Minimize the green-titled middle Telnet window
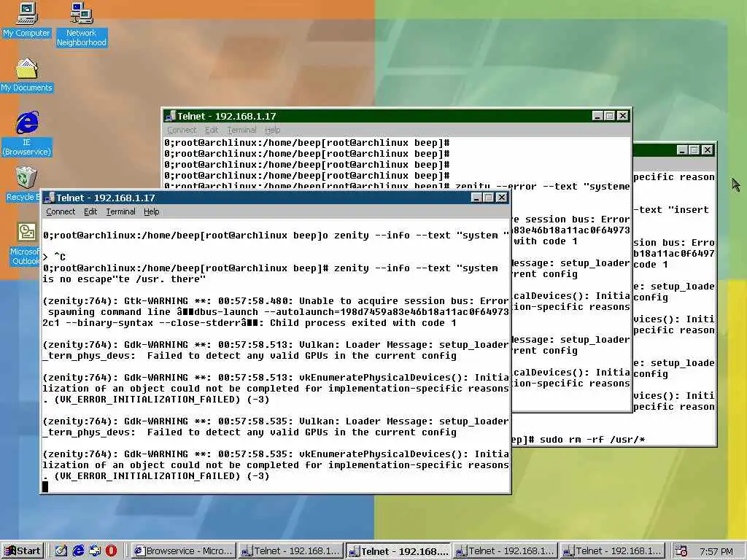Viewport: 747px width, 560px height. (x=597, y=116)
